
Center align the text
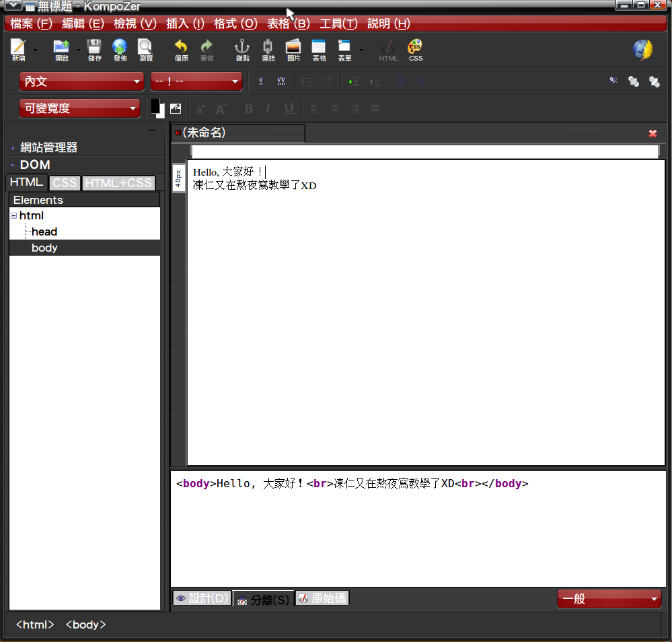335,108
